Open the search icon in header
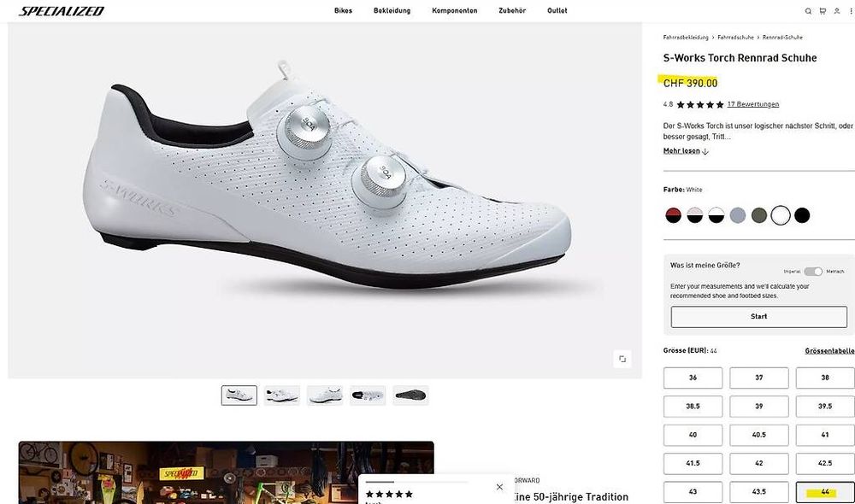The image size is (855, 504). click(808, 11)
